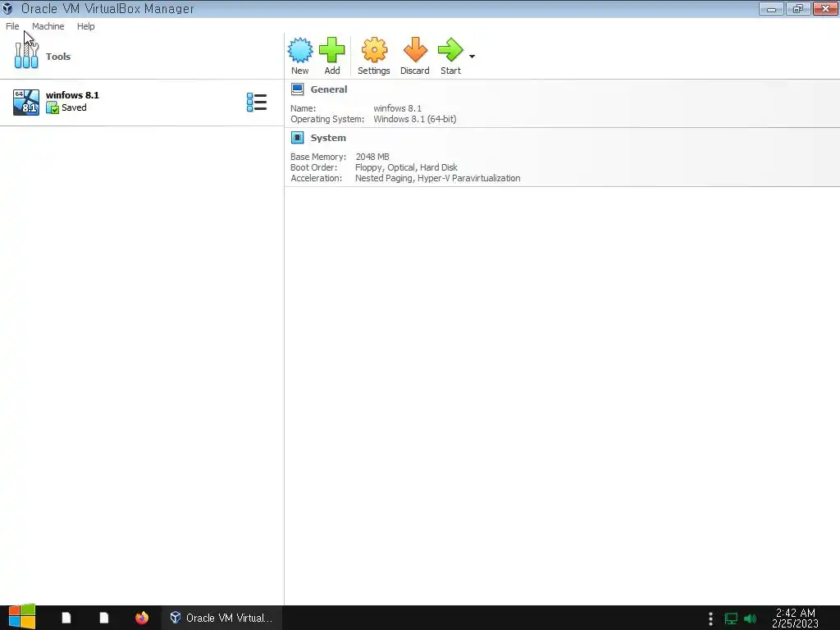Image resolution: width=840 pixels, height=630 pixels.
Task: Open the Machine menu
Action: 48,26
